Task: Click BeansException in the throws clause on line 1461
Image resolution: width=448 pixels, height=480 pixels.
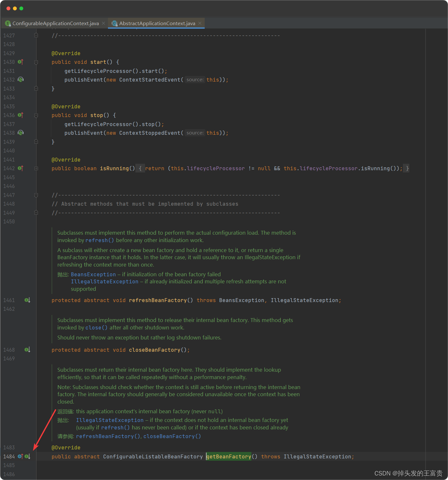Action: click(241, 300)
